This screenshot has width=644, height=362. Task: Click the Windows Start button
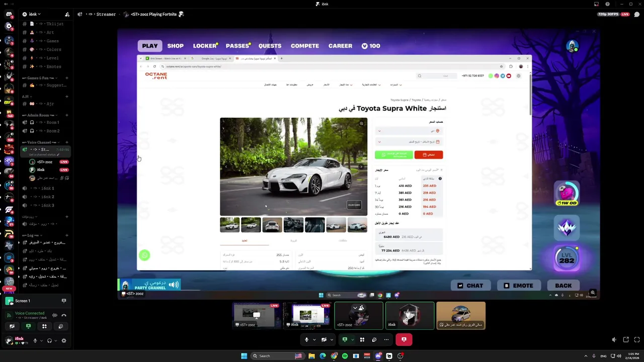coord(244,356)
